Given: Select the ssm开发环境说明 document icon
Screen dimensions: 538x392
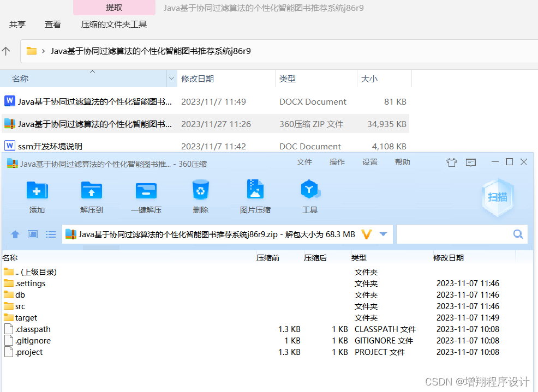Looking at the screenshot, I should pyautogui.click(x=10, y=146).
